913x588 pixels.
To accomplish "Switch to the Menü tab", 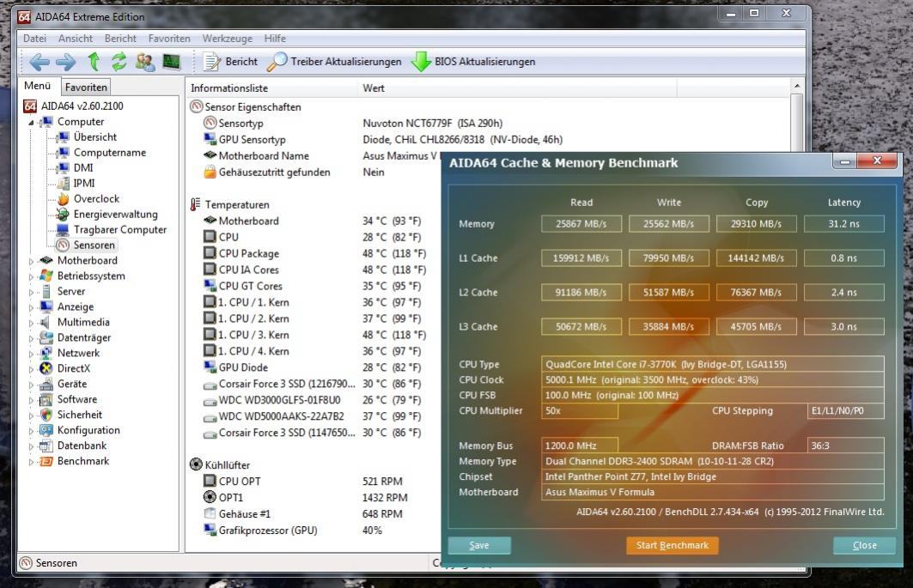I will click(37, 86).
